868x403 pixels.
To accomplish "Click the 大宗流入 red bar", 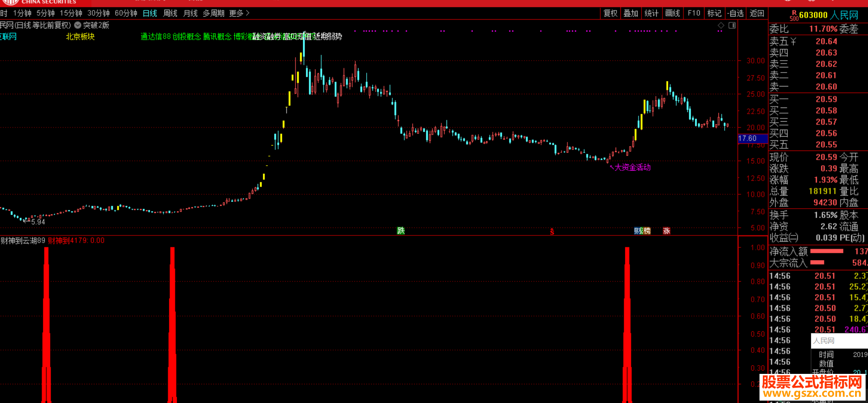I will coord(817,263).
